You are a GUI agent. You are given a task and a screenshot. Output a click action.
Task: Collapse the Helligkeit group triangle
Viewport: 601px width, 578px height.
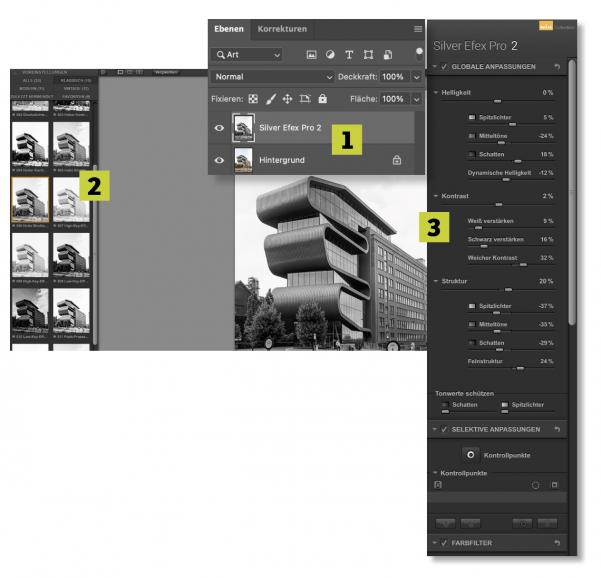coord(436,92)
